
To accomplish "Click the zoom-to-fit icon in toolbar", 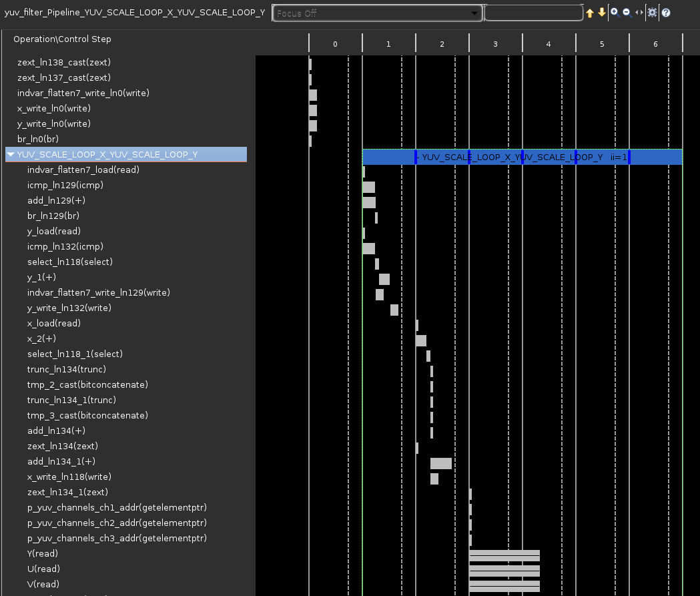I will (x=653, y=13).
